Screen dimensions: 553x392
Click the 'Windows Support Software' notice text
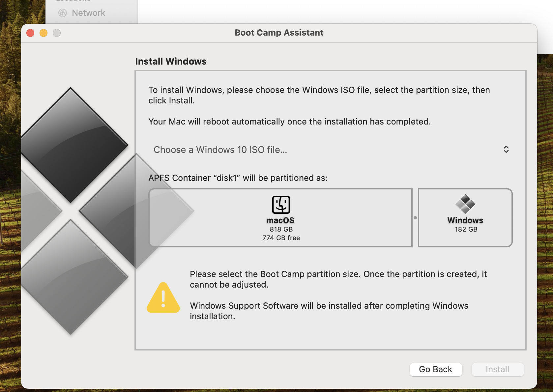pyautogui.click(x=329, y=311)
